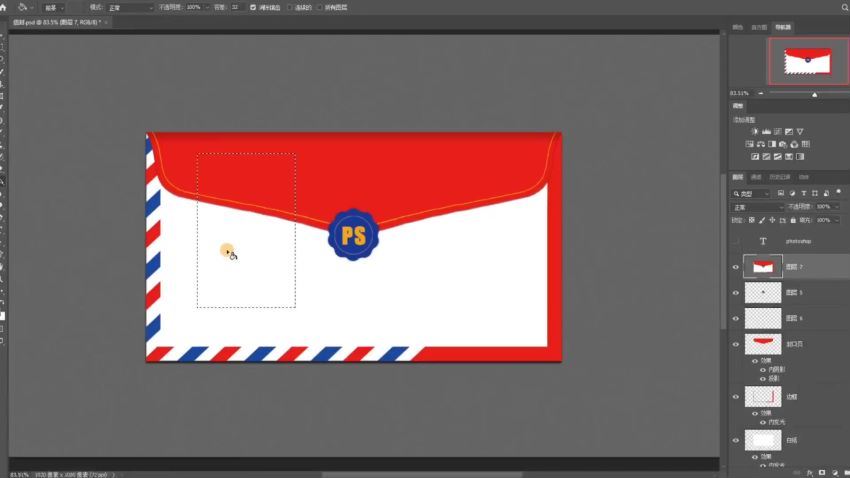
Task: Show the hidden photoshop text layer
Action: (736, 241)
